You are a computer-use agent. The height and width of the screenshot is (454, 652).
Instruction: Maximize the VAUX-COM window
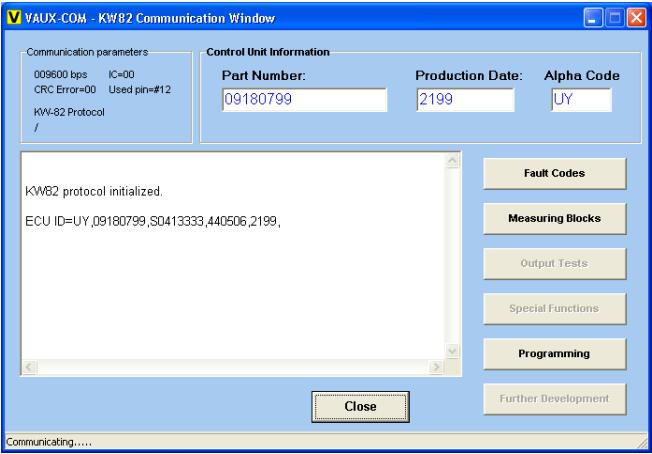coord(615,19)
